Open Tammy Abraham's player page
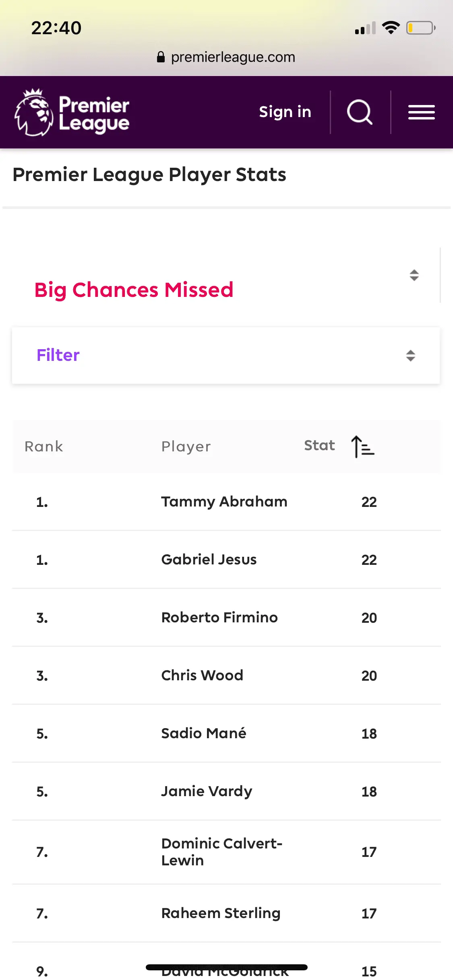Screen dimensions: 453x980 (224, 502)
